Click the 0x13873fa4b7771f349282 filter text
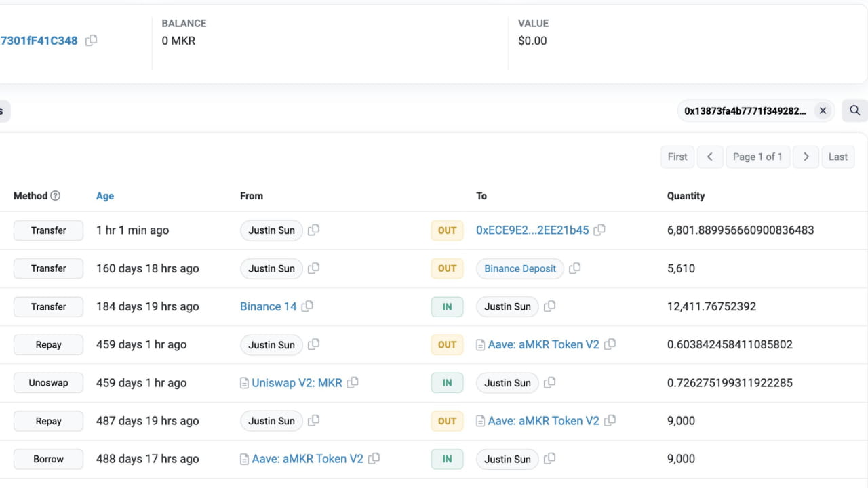The width and height of the screenshot is (868, 488). [745, 110]
